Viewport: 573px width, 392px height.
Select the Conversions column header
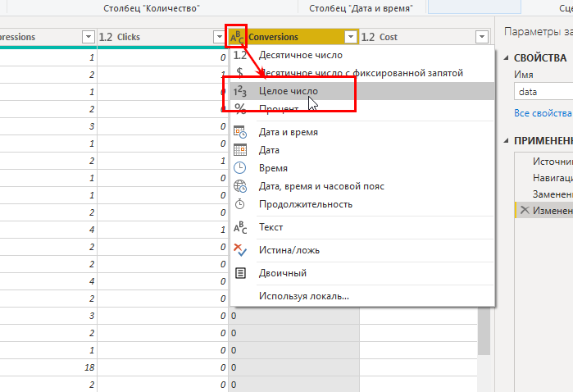tap(293, 37)
